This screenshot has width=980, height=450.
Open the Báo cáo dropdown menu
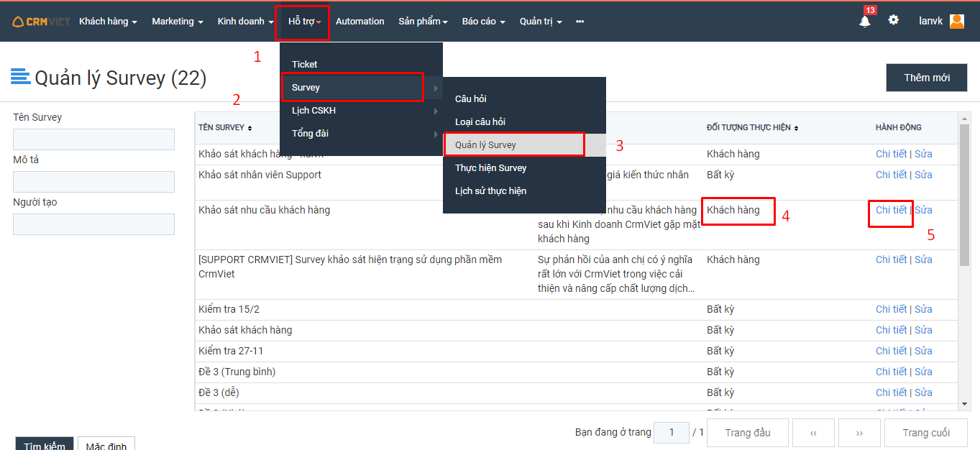click(483, 22)
